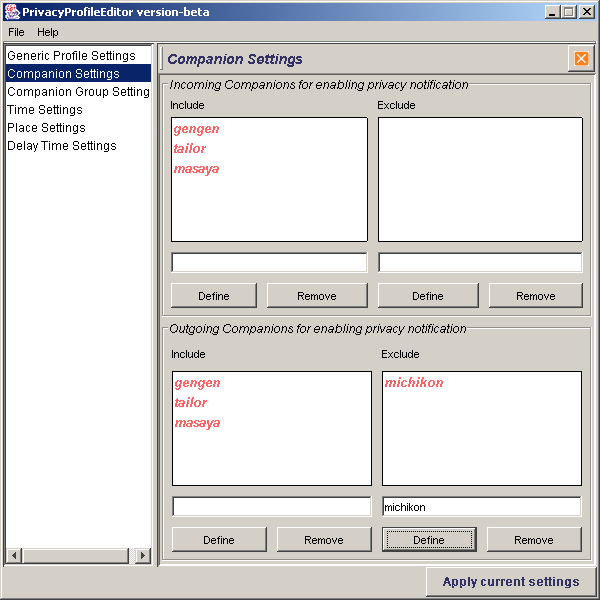The height and width of the screenshot is (600, 600).
Task: Focus the Incoming Include text input field
Action: [269, 263]
